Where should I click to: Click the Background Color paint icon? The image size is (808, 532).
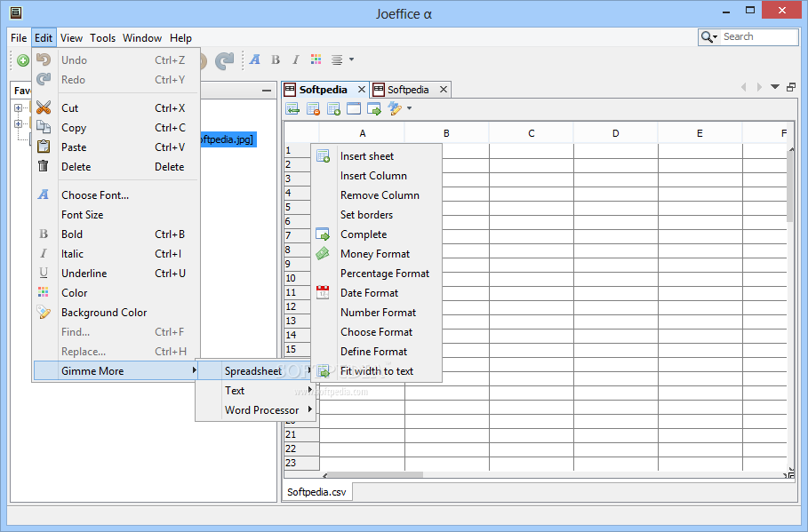[x=44, y=312]
